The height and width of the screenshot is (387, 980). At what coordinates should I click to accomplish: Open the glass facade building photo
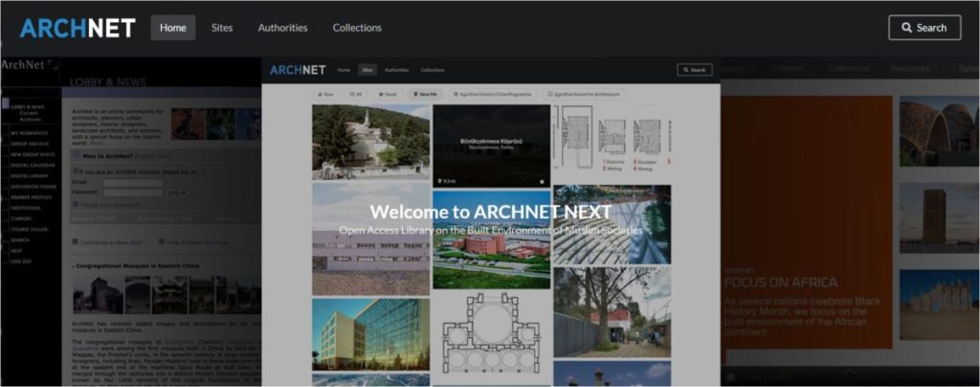370,335
